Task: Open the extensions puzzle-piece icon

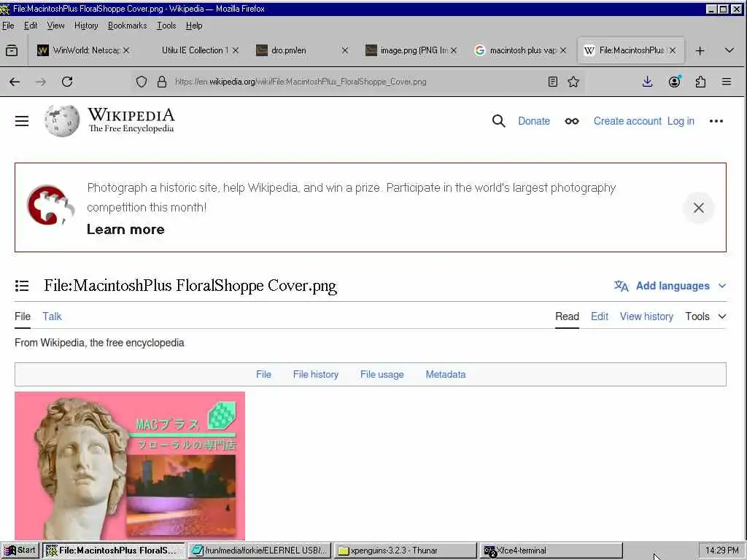Action: (700, 82)
